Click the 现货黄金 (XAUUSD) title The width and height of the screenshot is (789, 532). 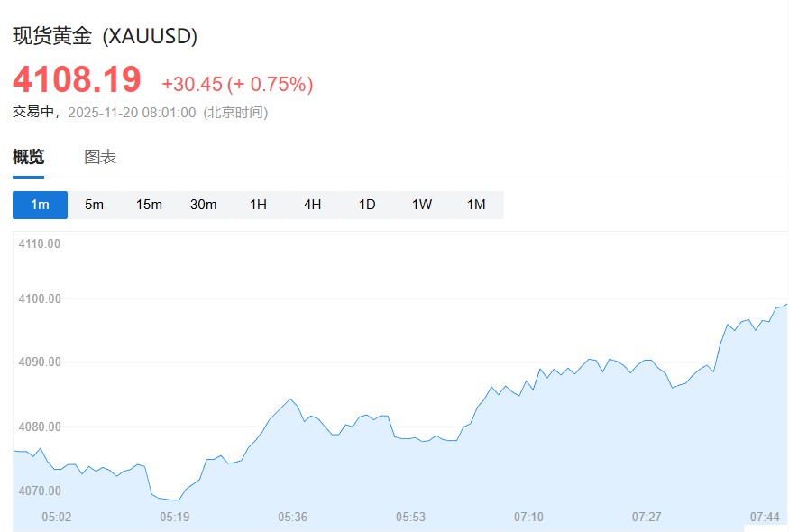[106, 36]
